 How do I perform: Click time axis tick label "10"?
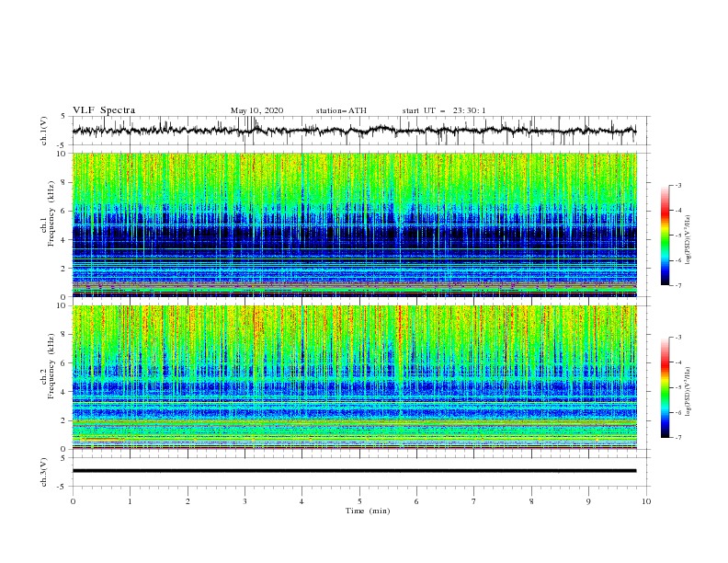(x=646, y=501)
